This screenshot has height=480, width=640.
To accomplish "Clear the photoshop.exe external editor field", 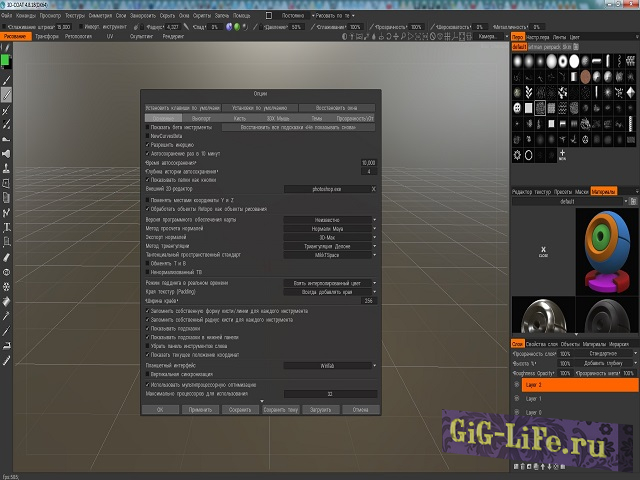I will pyautogui.click(x=373, y=188).
